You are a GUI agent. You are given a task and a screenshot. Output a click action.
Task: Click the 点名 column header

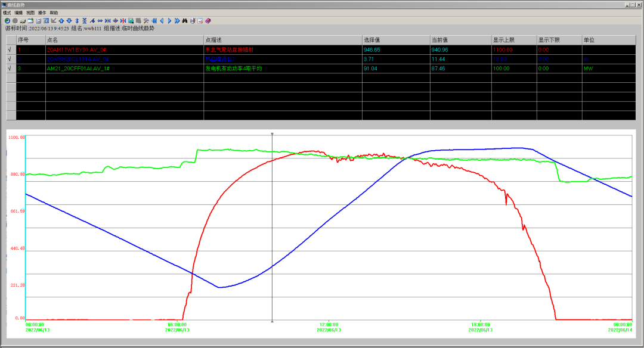(125, 40)
